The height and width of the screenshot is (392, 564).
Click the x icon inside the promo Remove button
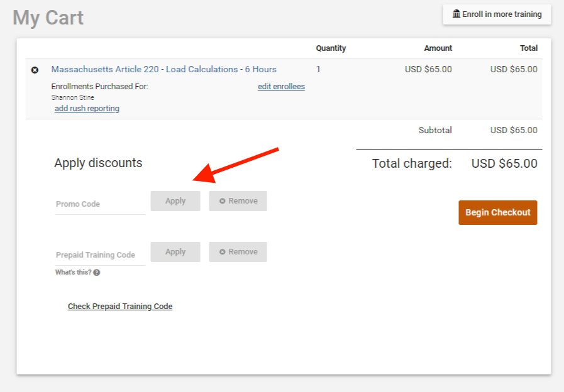point(221,200)
